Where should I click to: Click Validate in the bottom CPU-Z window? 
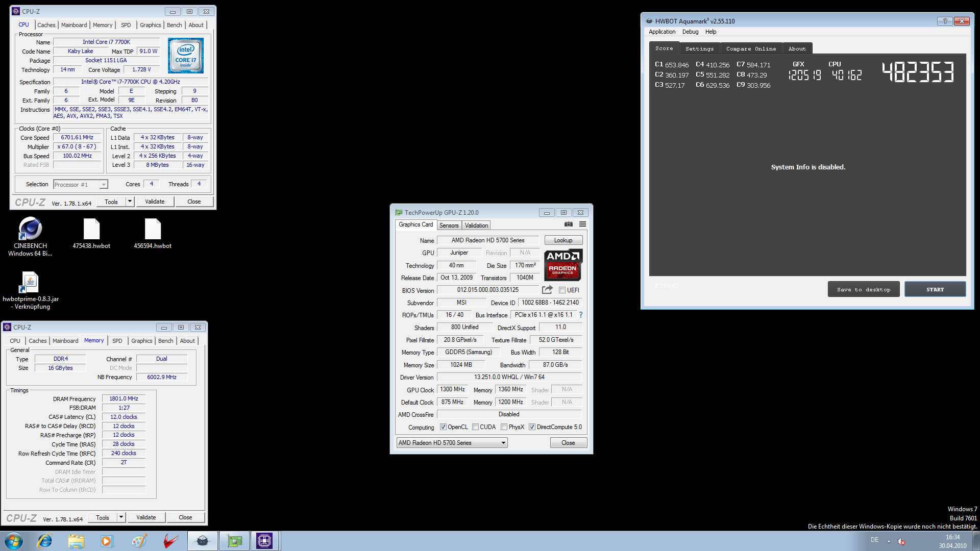[146, 517]
